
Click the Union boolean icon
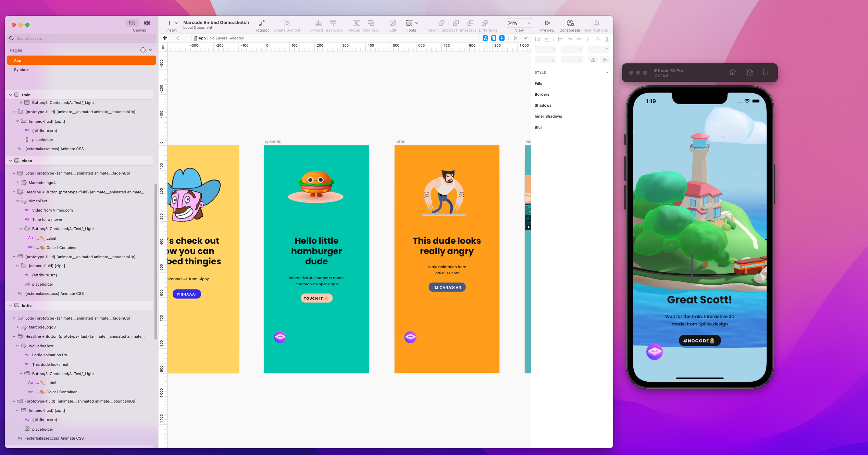tap(442, 23)
